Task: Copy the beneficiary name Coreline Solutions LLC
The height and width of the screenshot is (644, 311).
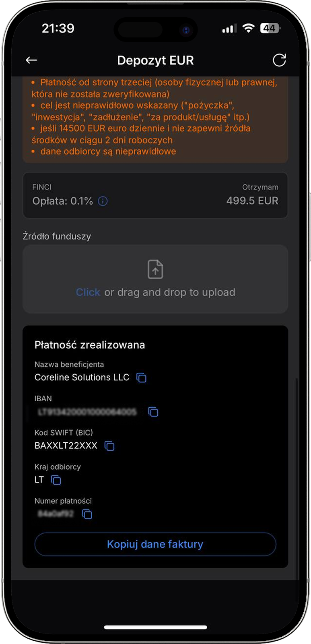Action: coord(141,378)
